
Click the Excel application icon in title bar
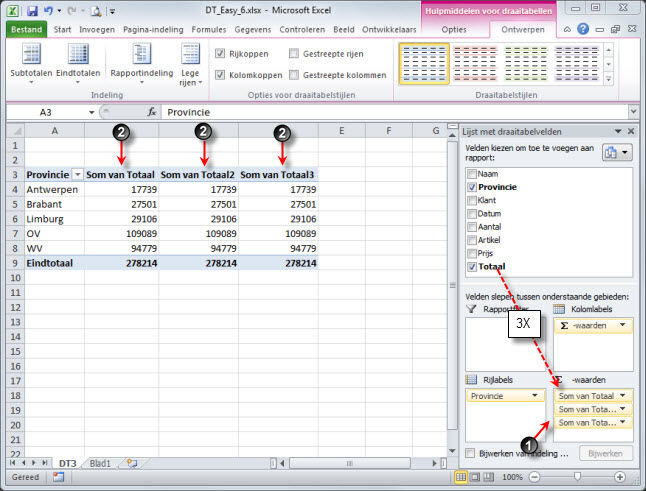click(14, 11)
